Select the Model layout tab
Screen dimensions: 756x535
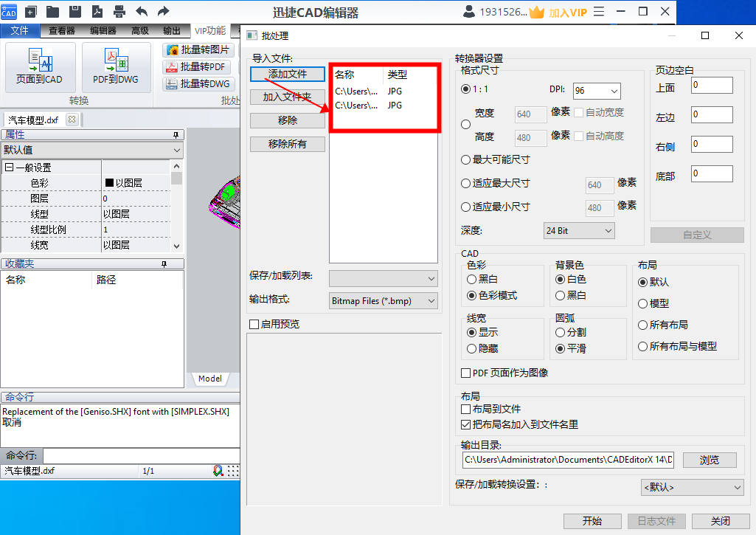[210, 379]
